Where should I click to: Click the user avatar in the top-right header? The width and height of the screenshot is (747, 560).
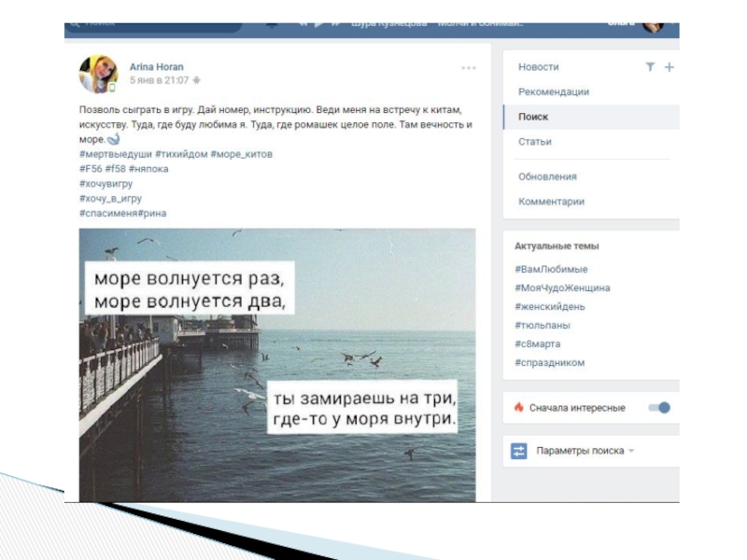(653, 25)
